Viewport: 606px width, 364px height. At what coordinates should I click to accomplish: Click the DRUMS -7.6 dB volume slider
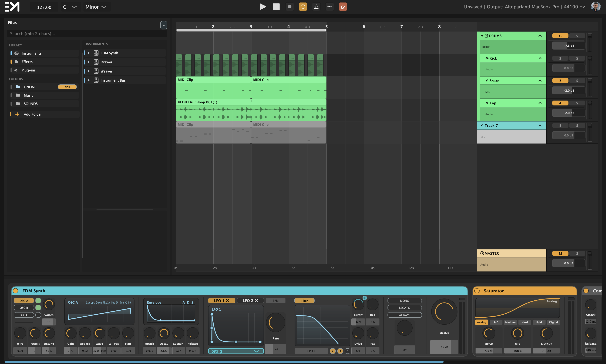point(569,46)
